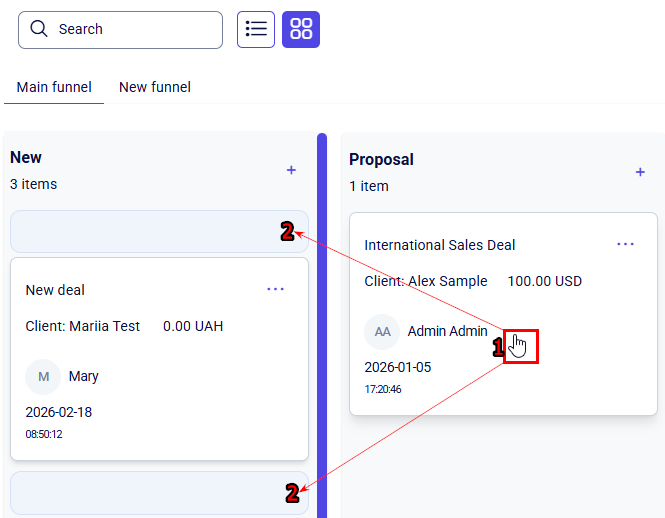The width and height of the screenshot is (665, 518).
Task: Add a deal with the New column plus icon
Action: (x=291, y=170)
